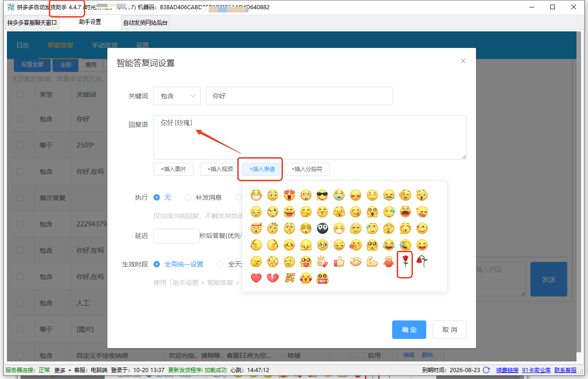588x379 pixels.
Task: Open the 日志 tab
Action: coord(23,45)
